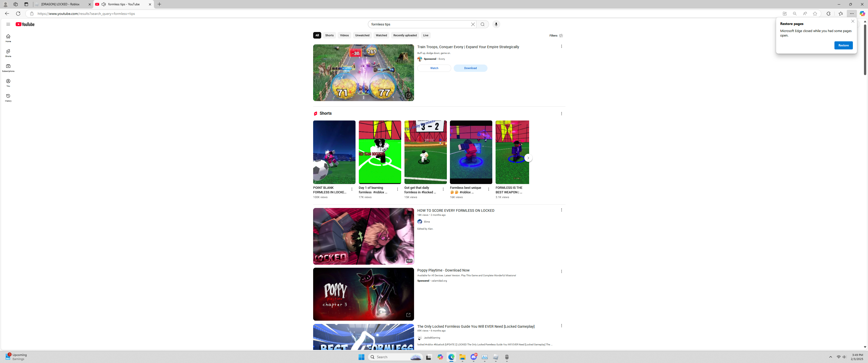
Task: Open the Zoom control in address bar
Action: (x=795, y=13)
